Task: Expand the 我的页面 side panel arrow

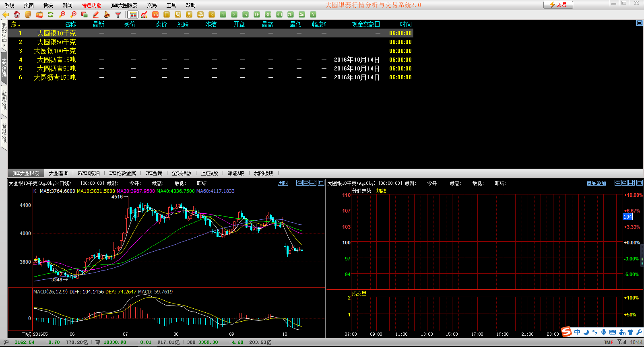Action: click(x=4, y=45)
